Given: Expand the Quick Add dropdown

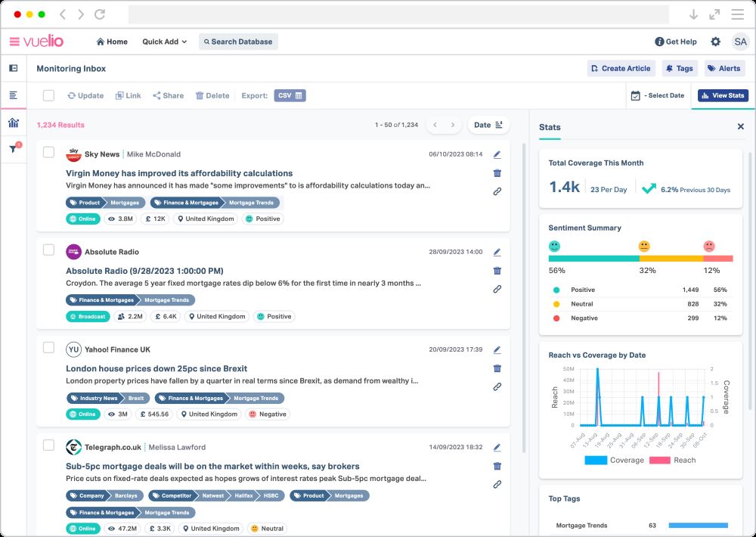Looking at the screenshot, I should point(164,42).
